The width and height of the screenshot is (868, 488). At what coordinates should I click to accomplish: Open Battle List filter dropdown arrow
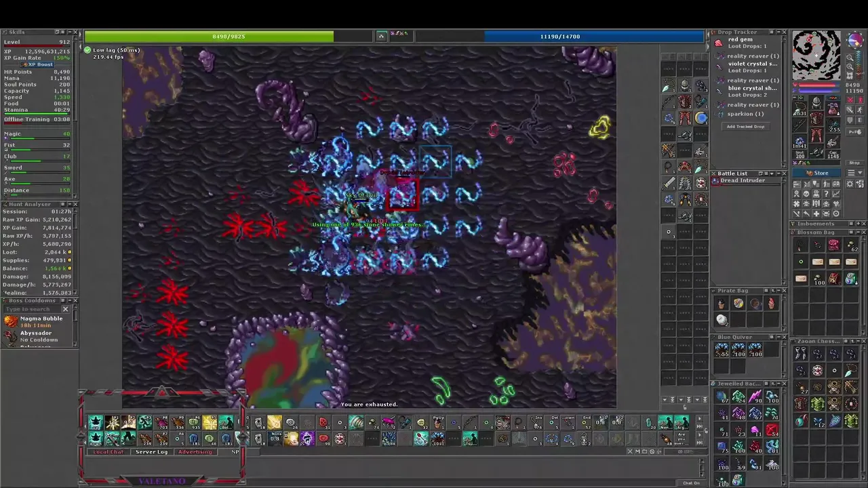coord(772,174)
